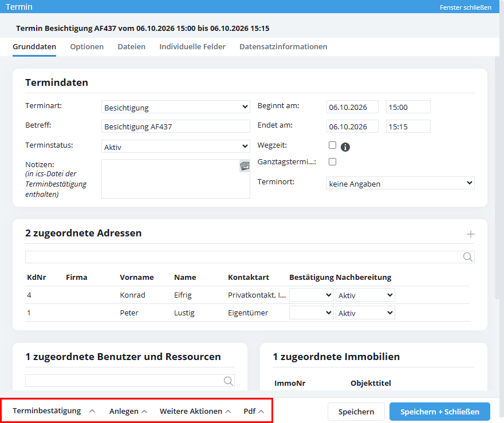Click the Betreff input field

(x=175, y=126)
